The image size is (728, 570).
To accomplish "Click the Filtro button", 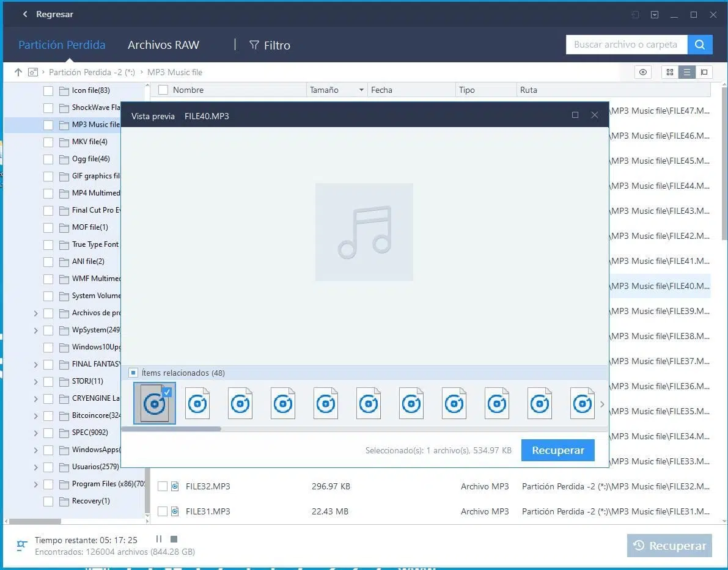I will click(270, 45).
